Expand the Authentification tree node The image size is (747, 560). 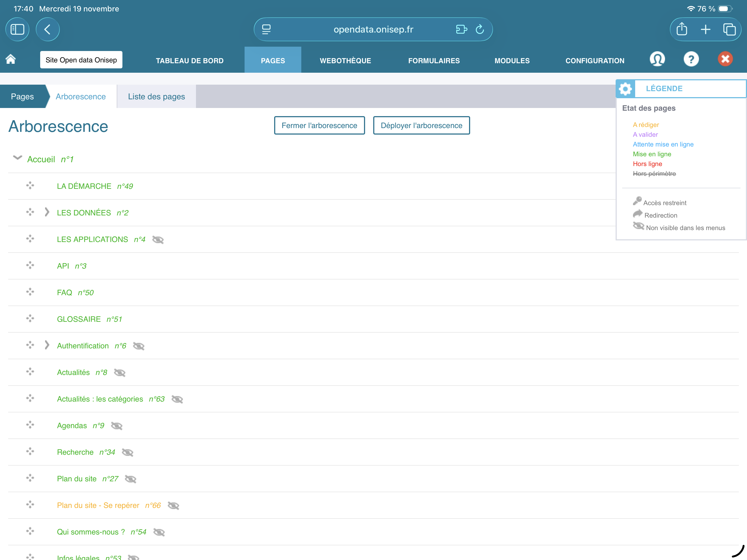point(47,345)
